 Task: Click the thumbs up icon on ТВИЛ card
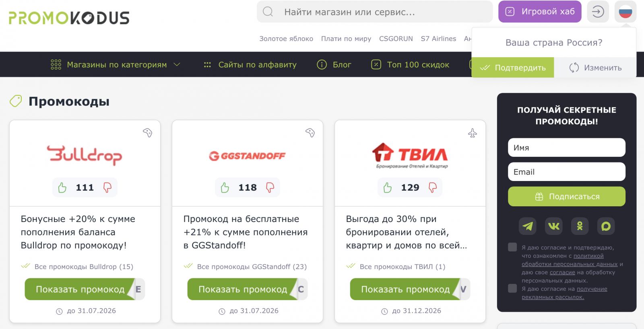point(388,187)
